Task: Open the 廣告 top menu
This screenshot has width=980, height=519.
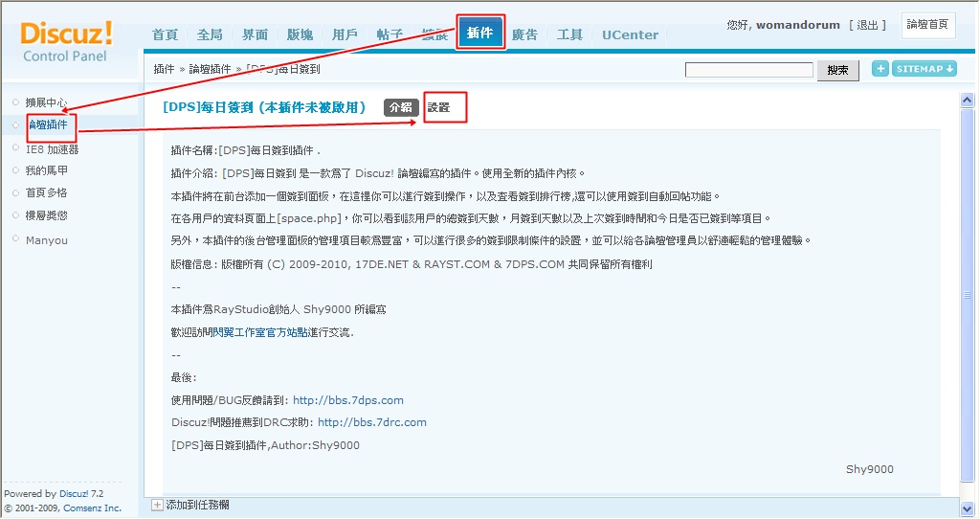Action: coord(525,35)
